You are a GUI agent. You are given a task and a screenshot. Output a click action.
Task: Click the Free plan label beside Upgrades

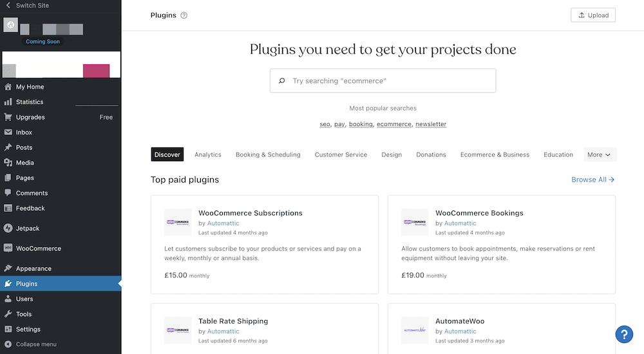106,117
